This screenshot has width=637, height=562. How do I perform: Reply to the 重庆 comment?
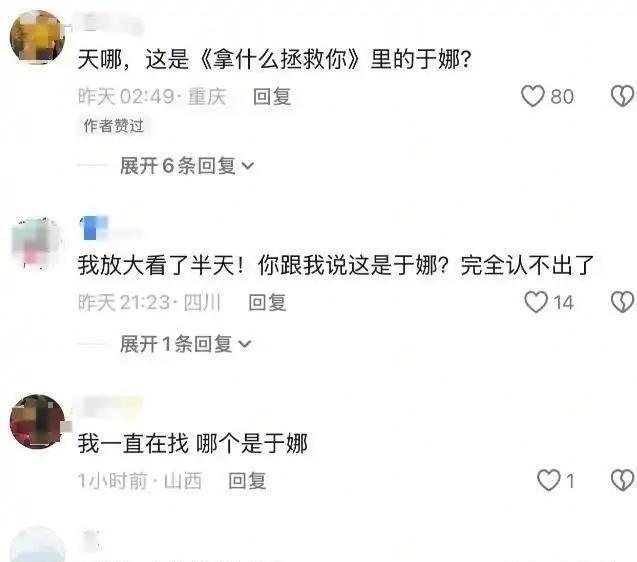[x=272, y=97]
